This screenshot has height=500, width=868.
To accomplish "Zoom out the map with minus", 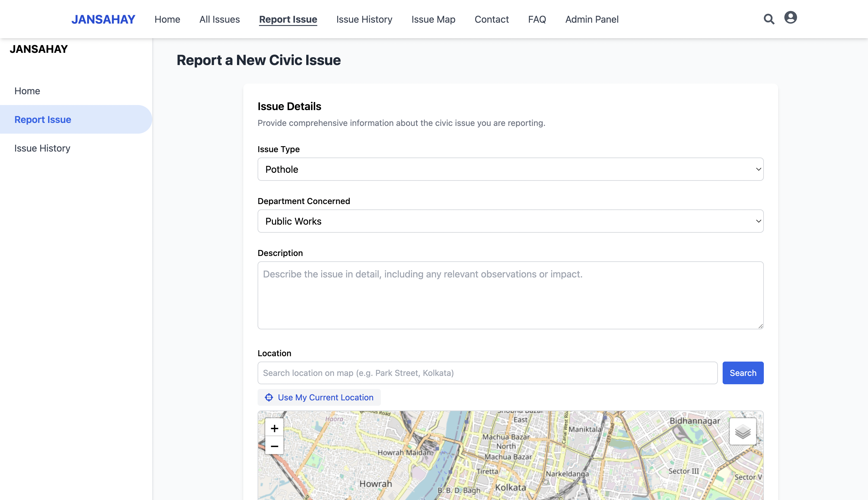I will click(274, 446).
